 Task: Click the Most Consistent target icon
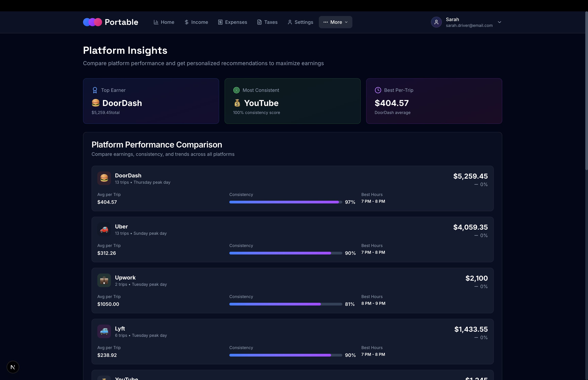coord(236,90)
